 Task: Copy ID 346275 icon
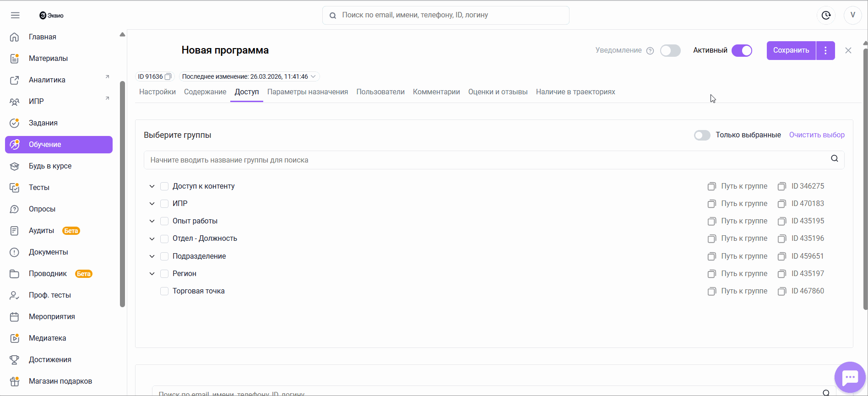pos(782,186)
